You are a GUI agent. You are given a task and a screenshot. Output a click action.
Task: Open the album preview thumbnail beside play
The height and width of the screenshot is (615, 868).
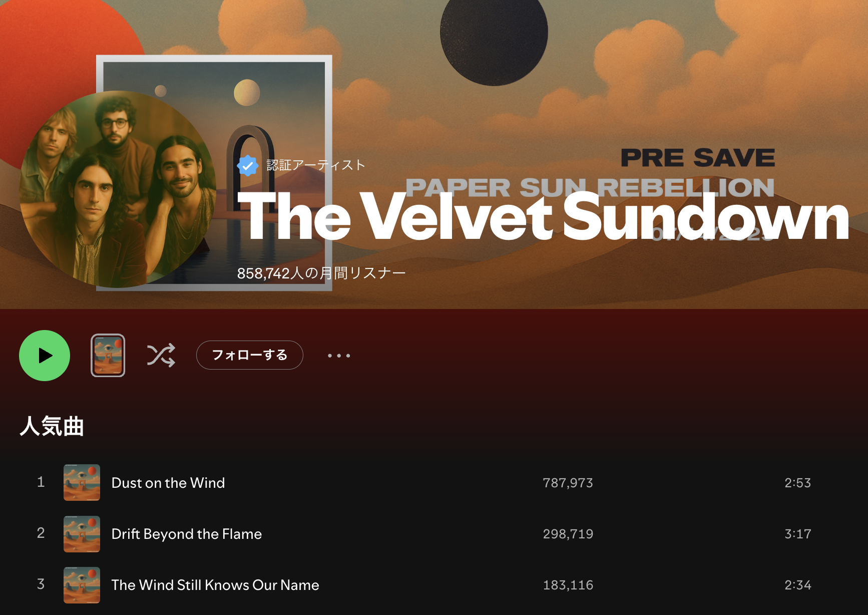[108, 355]
